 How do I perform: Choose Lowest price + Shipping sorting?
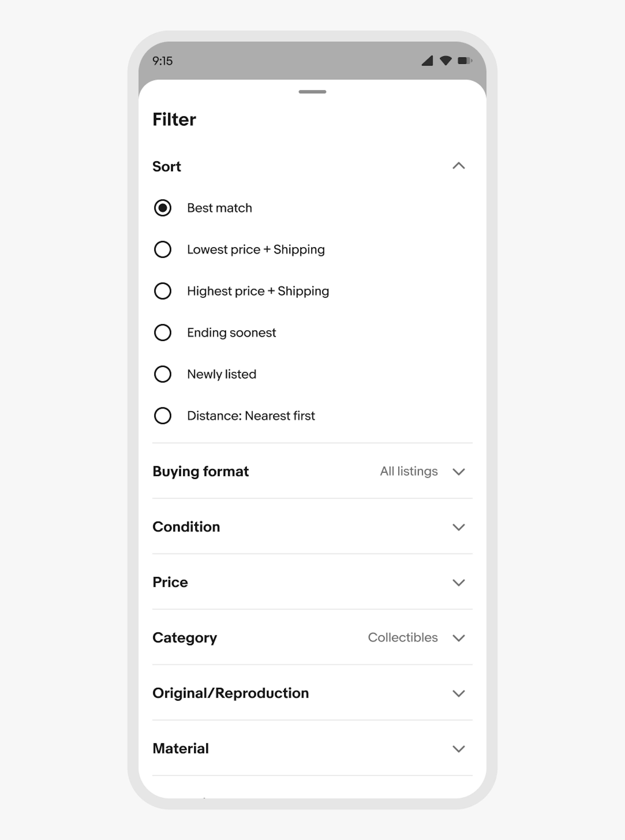[x=163, y=249]
